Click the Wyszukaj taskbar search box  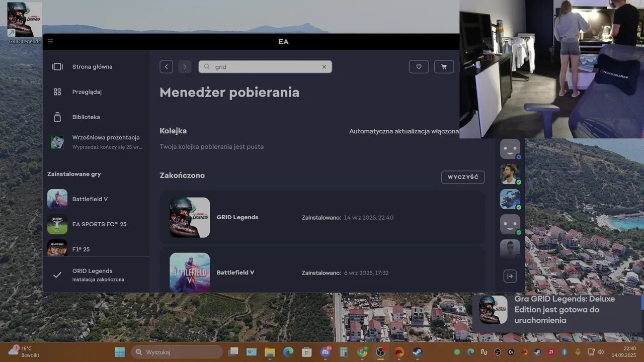[x=177, y=352]
